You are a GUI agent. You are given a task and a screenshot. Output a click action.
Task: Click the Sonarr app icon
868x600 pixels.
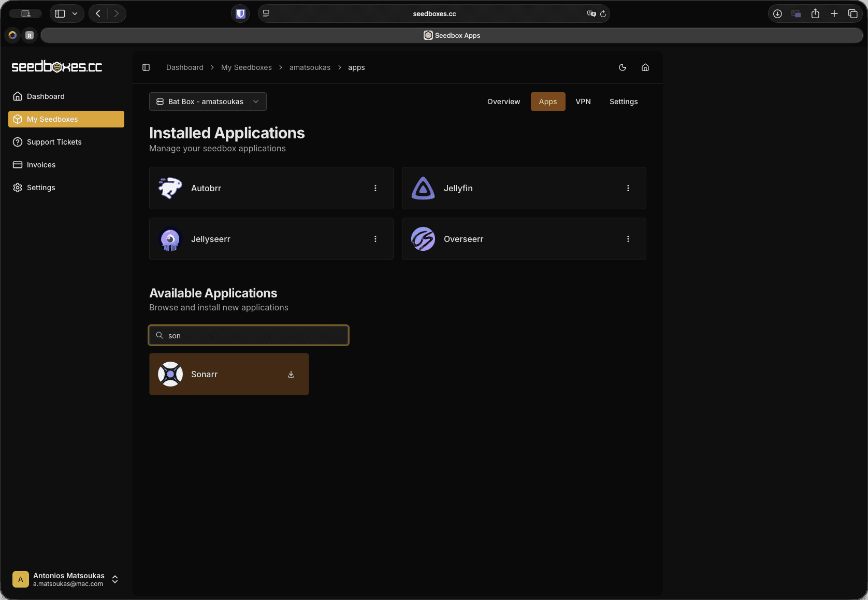(170, 374)
